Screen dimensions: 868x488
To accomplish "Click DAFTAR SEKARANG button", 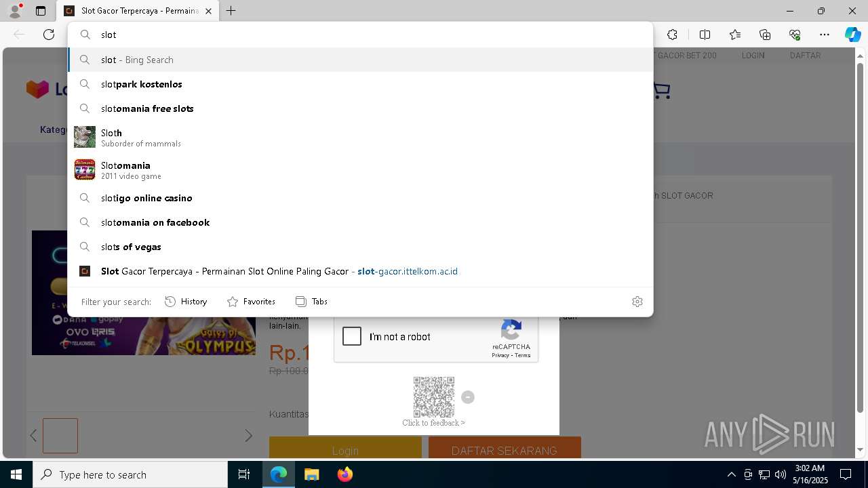I will (505, 447).
